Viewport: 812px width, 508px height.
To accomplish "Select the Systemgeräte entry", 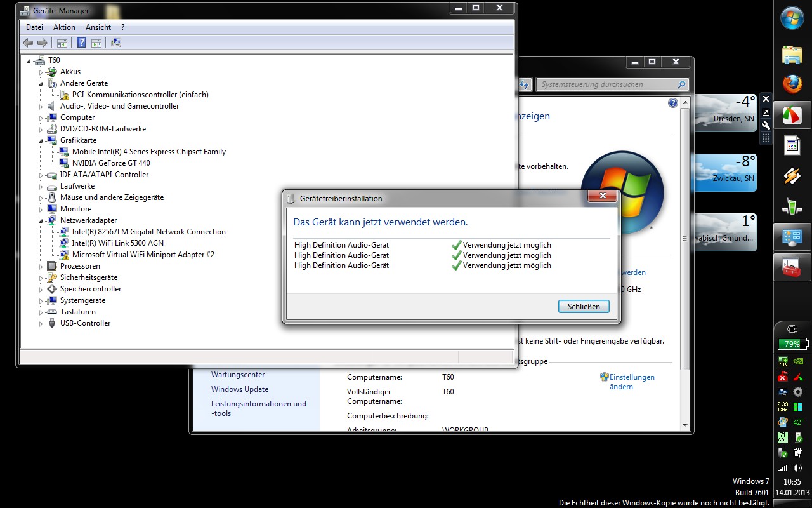I will (x=82, y=300).
